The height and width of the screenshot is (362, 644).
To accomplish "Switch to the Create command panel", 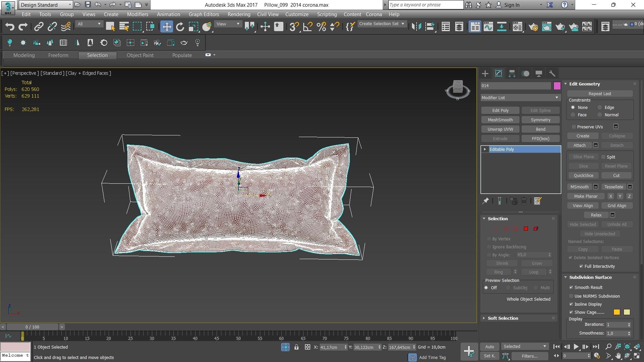I will [x=485, y=73].
